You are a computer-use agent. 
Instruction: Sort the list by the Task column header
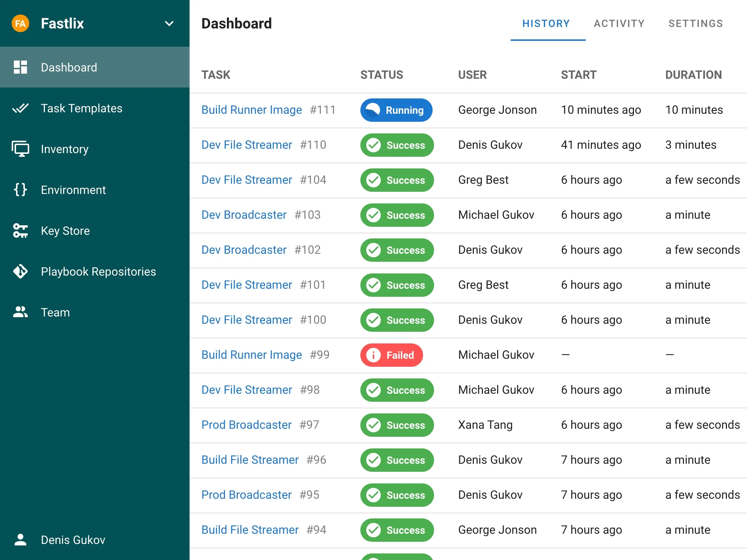click(x=216, y=75)
